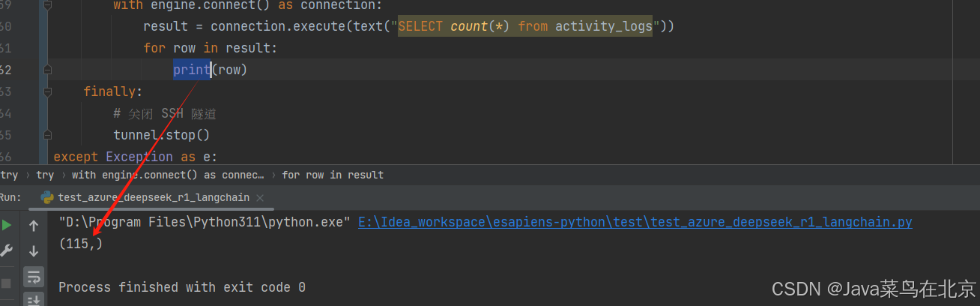Collapse fold marker beside 'with engine.connect()' line
Screen dimensions: 980x306
pyautogui.click(x=46, y=5)
